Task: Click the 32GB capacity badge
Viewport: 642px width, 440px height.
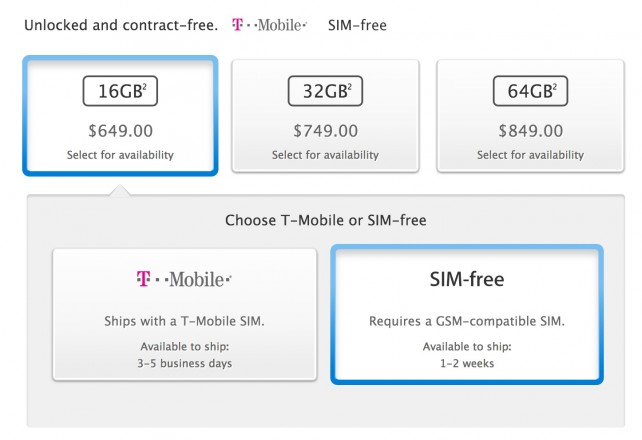Action: pyautogui.click(x=325, y=91)
